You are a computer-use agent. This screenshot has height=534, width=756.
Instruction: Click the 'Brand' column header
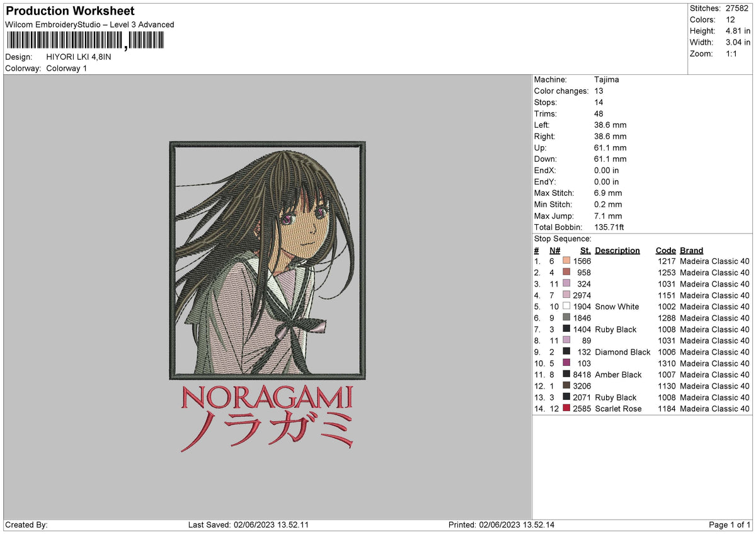point(692,250)
